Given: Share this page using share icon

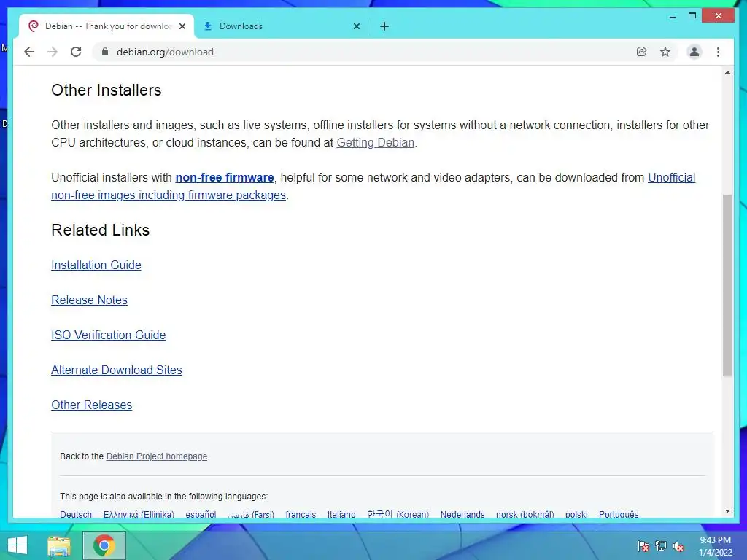Looking at the screenshot, I should point(642,52).
